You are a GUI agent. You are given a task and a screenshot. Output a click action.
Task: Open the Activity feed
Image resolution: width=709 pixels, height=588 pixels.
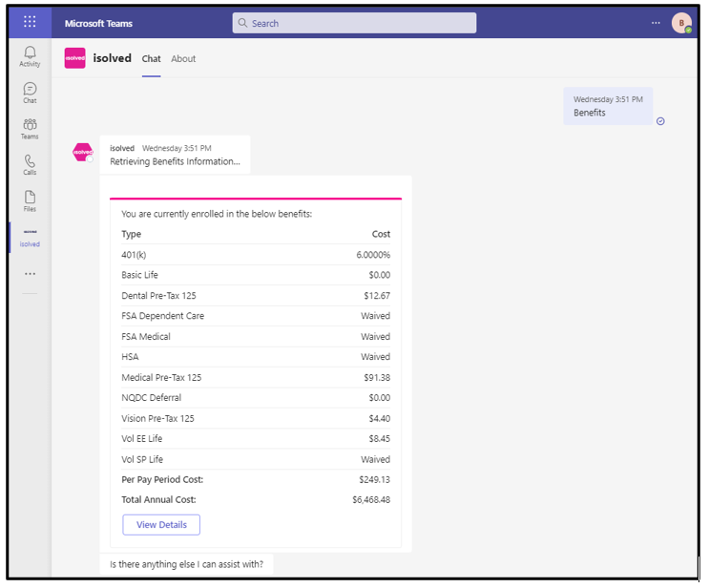click(x=30, y=56)
